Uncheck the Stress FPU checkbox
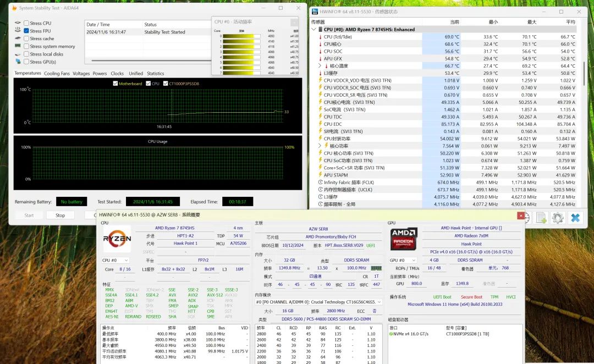The height and width of the screenshot is (364, 594). tap(26, 31)
